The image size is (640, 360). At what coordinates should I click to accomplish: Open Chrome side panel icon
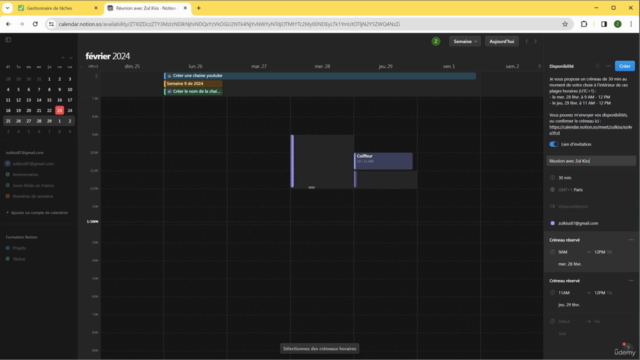604,24
